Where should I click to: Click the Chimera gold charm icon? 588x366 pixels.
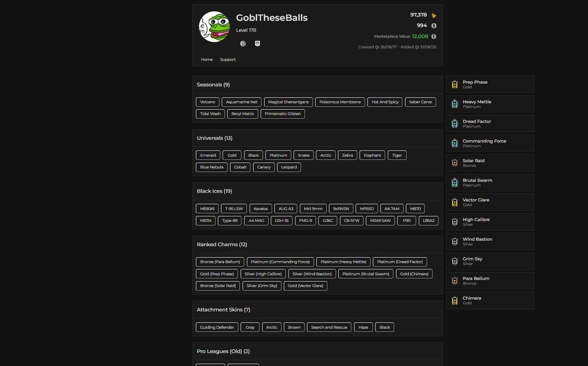point(455,300)
